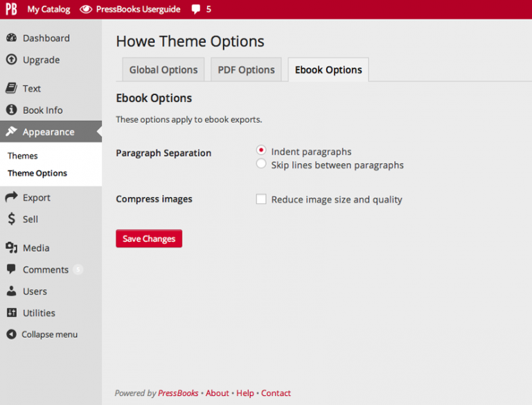Expand the Appearance menu section
Image resolution: width=532 pixels, height=405 pixels.
48,132
